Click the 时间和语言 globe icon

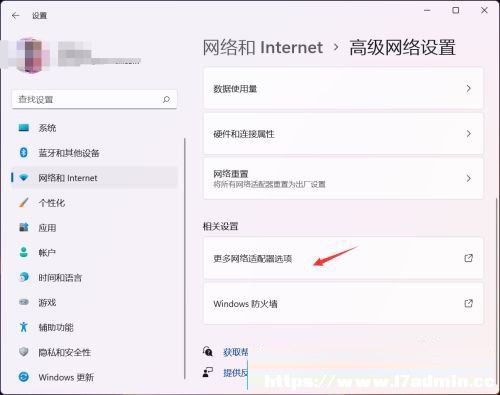pos(24,277)
